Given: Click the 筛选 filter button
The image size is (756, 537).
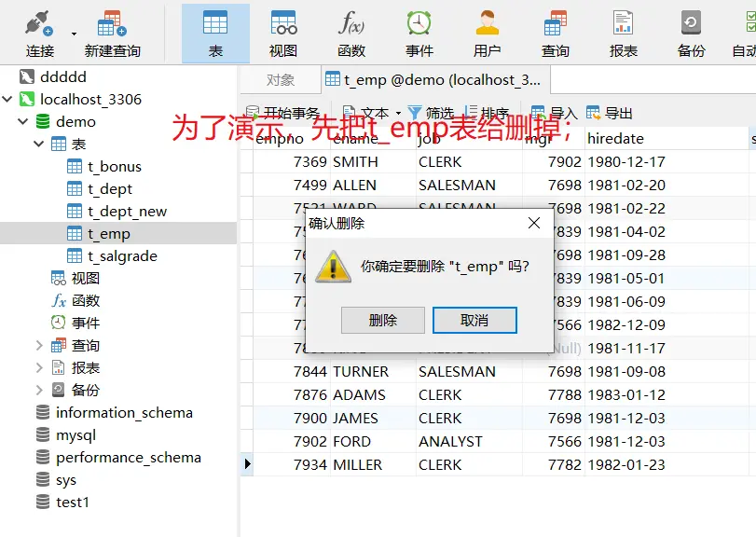Looking at the screenshot, I should click(x=431, y=114).
